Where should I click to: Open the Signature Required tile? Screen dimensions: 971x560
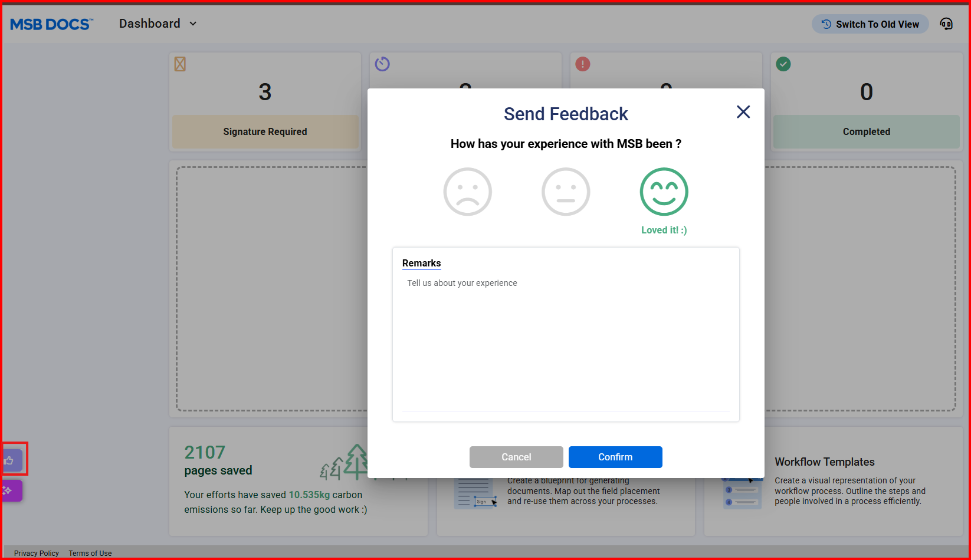[265, 131]
